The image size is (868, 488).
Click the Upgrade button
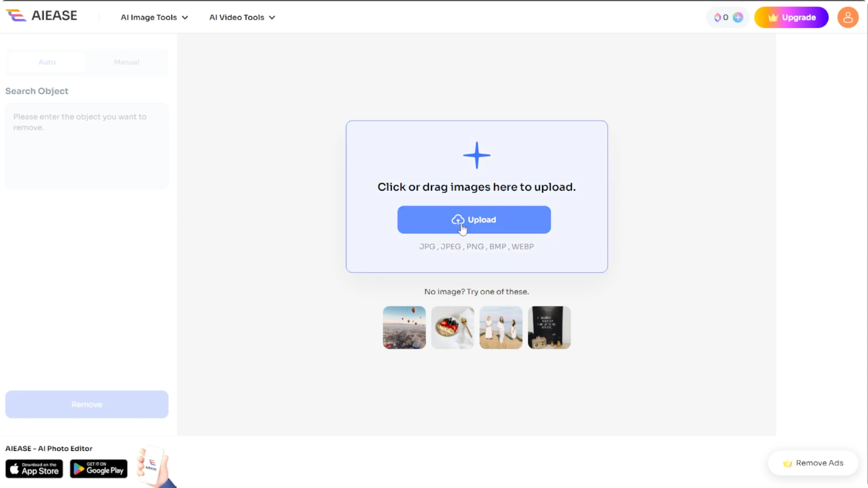point(791,17)
